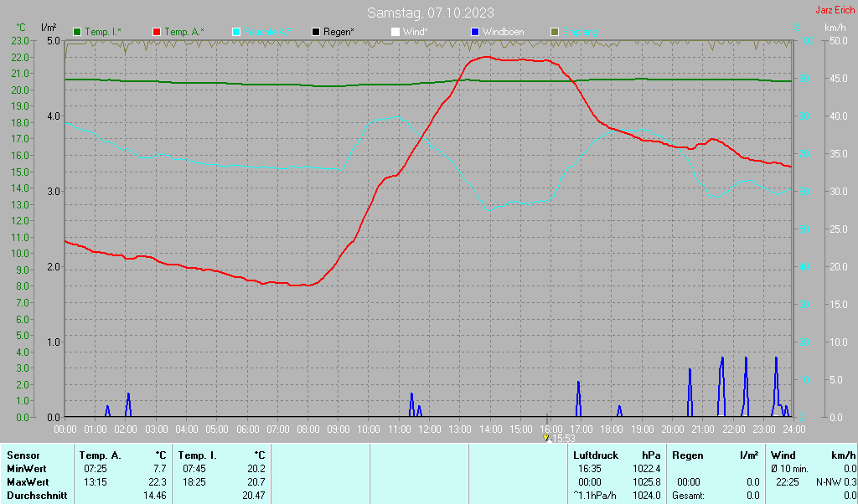This screenshot has height=504, width=858.
Task: Click the 1025.8 maximum pressure value
Action: (647, 483)
